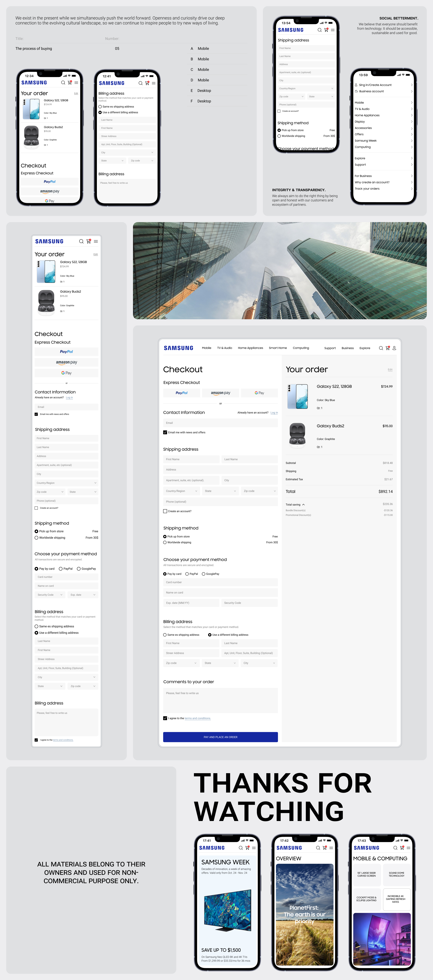Click desktop Email input field
This screenshot has height=980, width=433.
220,423
